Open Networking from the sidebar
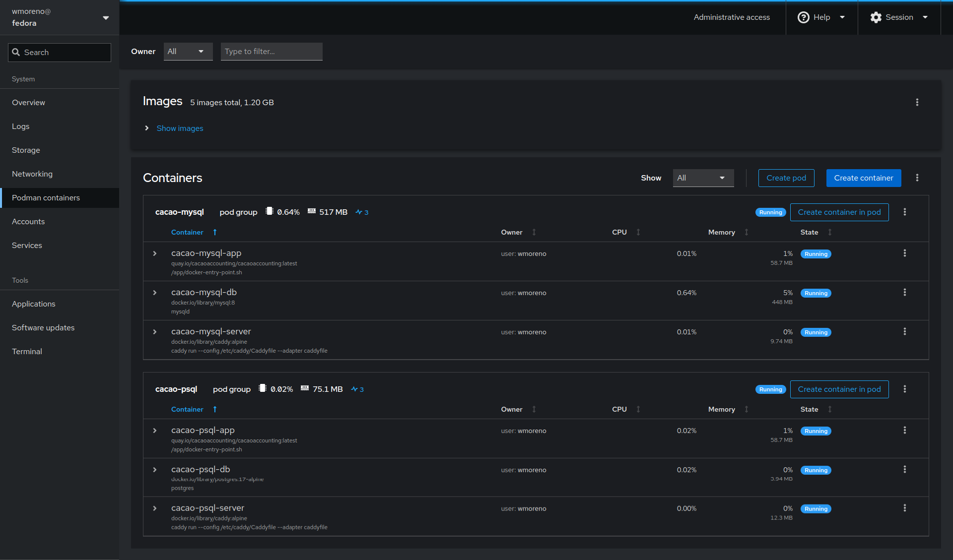This screenshot has width=953, height=560. [60, 174]
